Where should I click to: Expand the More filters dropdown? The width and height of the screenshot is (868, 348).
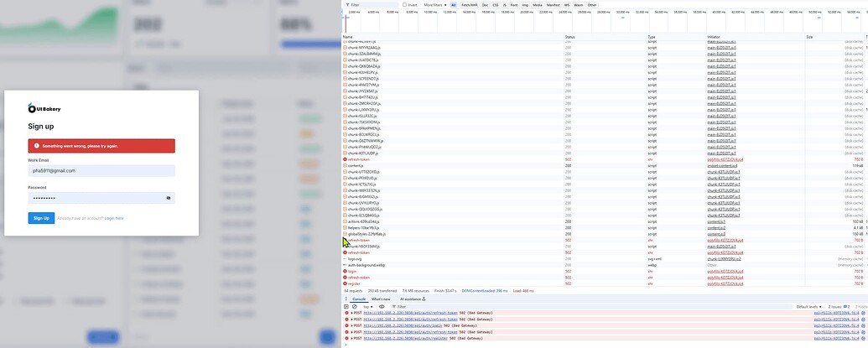click(434, 5)
